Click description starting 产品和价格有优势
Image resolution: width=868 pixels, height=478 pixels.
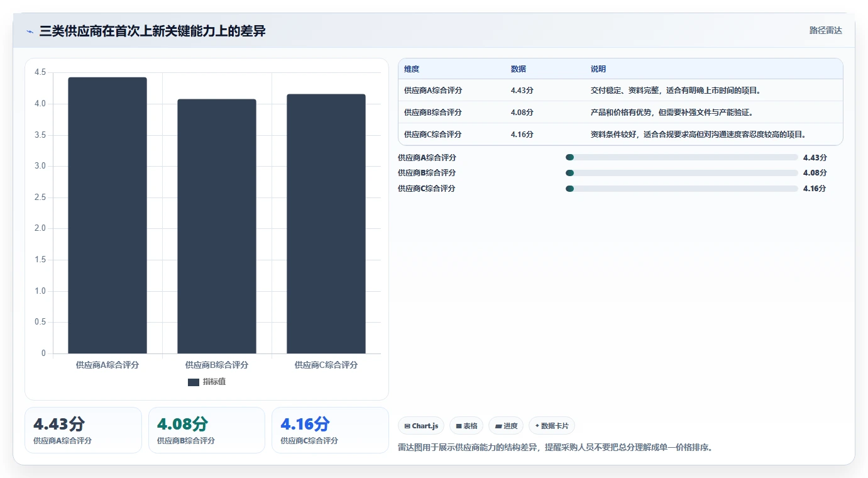click(672, 113)
